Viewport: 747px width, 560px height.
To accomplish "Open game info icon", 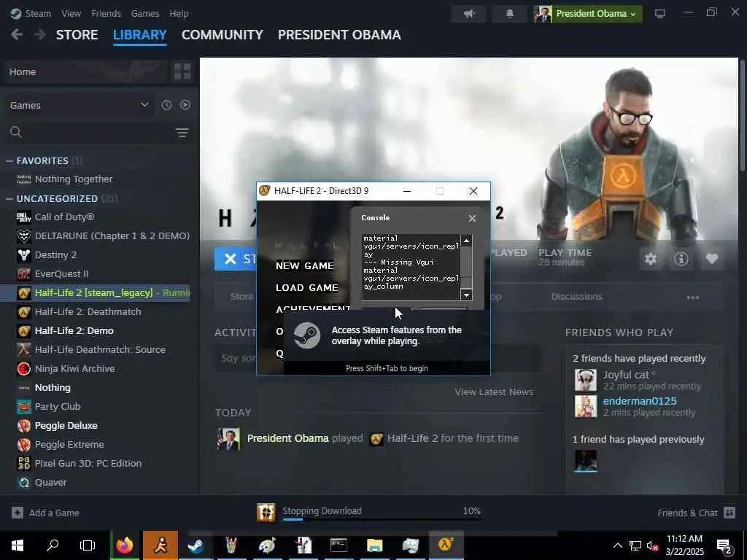I will [x=681, y=259].
